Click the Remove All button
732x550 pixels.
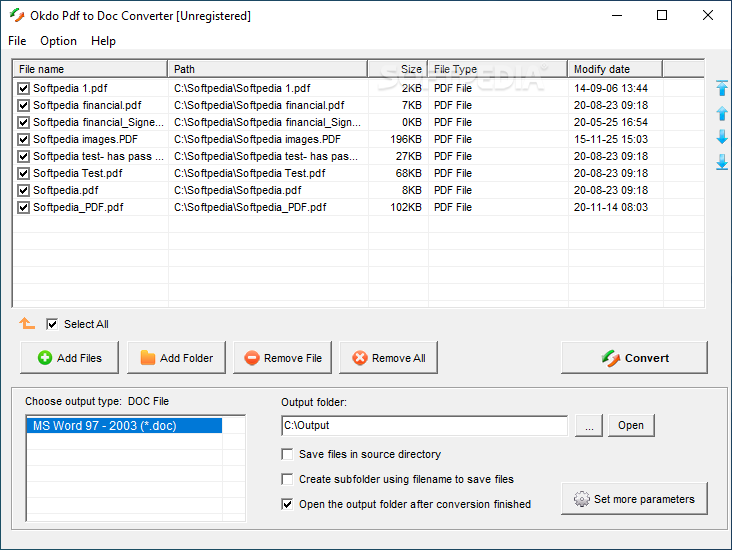(x=388, y=358)
